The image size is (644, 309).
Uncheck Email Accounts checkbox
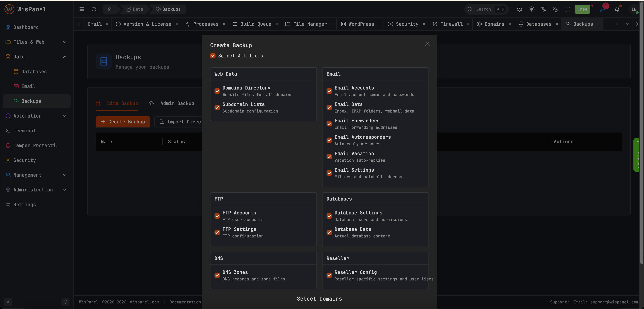click(x=329, y=91)
